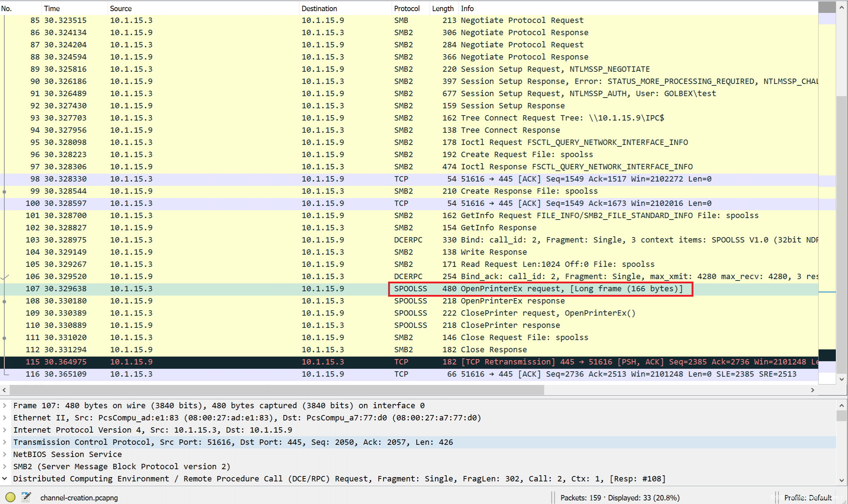
Task: Click the Info column header
Action: point(467,8)
